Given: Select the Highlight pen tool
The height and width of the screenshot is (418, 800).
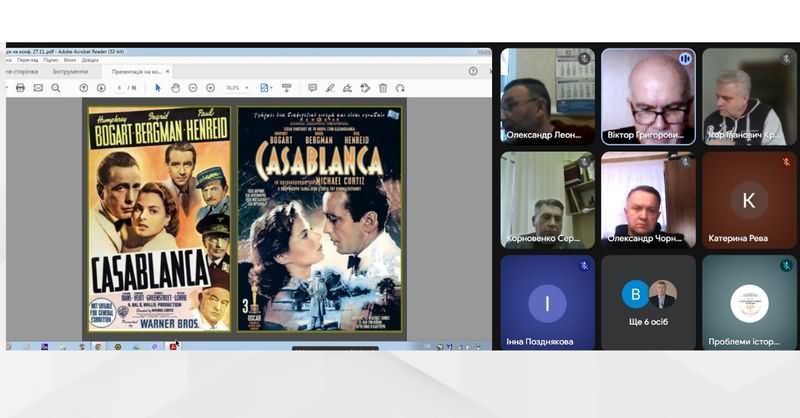Looking at the screenshot, I should pyautogui.click(x=330, y=88).
